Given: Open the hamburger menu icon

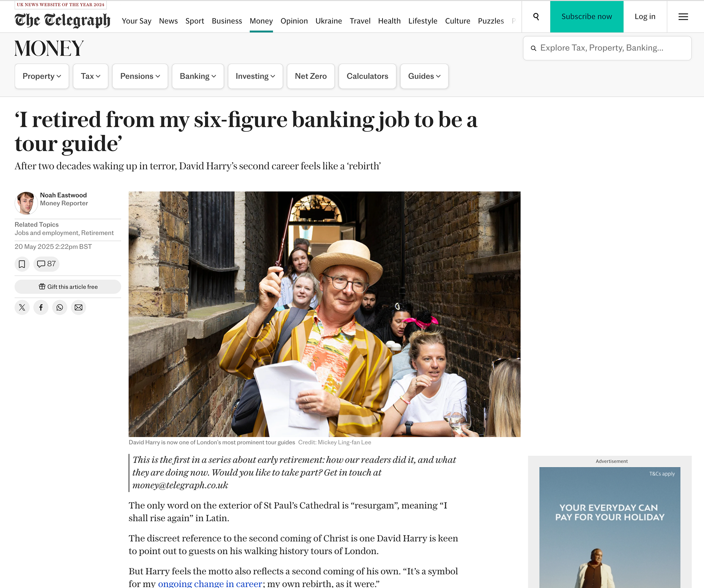Looking at the screenshot, I should click(683, 17).
